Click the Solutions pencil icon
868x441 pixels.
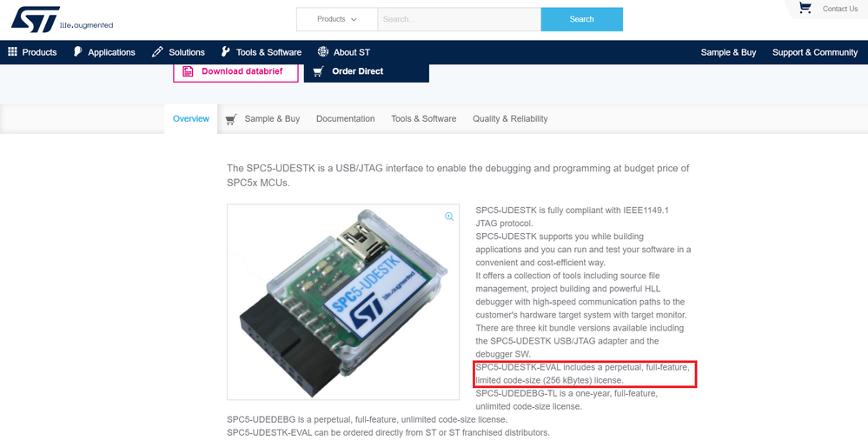click(157, 51)
